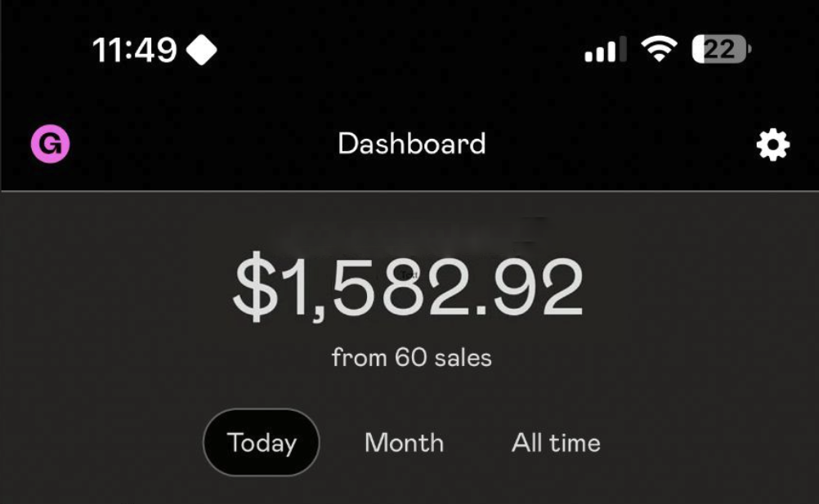Open the pink G profile avatar
Viewport: 819px width, 504px height.
[50, 145]
